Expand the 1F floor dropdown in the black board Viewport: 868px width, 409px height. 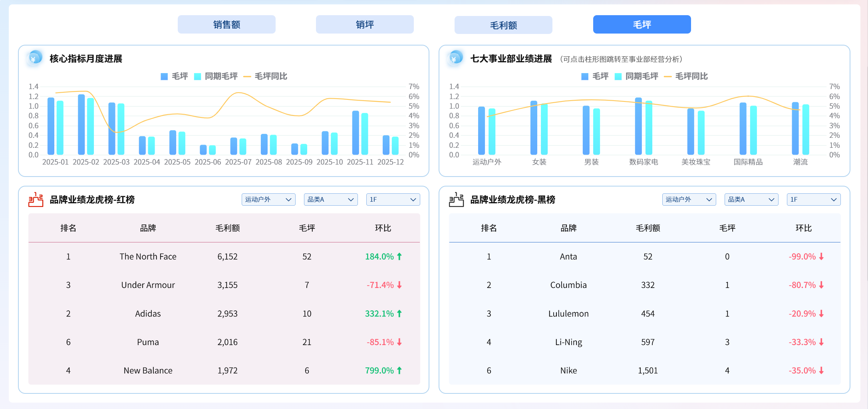(814, 199)
